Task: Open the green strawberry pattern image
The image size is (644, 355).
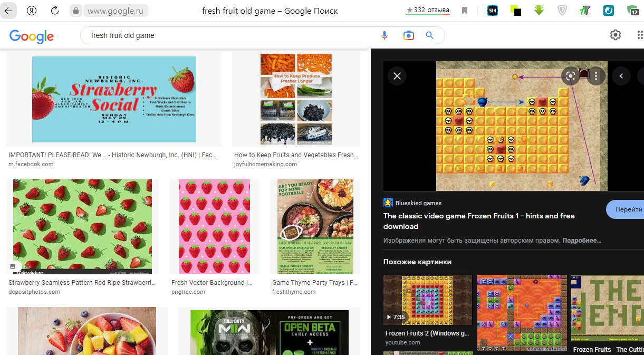Action: (82, 227)
